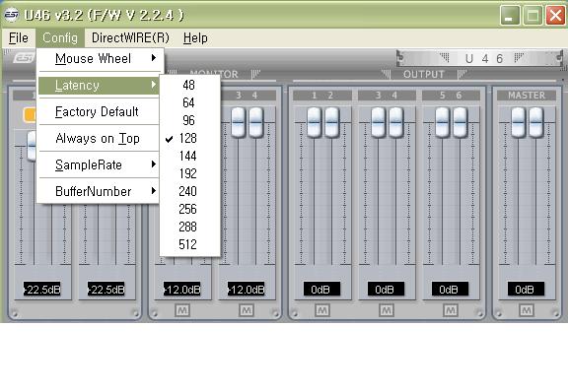The image size is (568, 392).
Task: Set latency to 144 samples
Action: pyautogui.click(x=189, y=156)
